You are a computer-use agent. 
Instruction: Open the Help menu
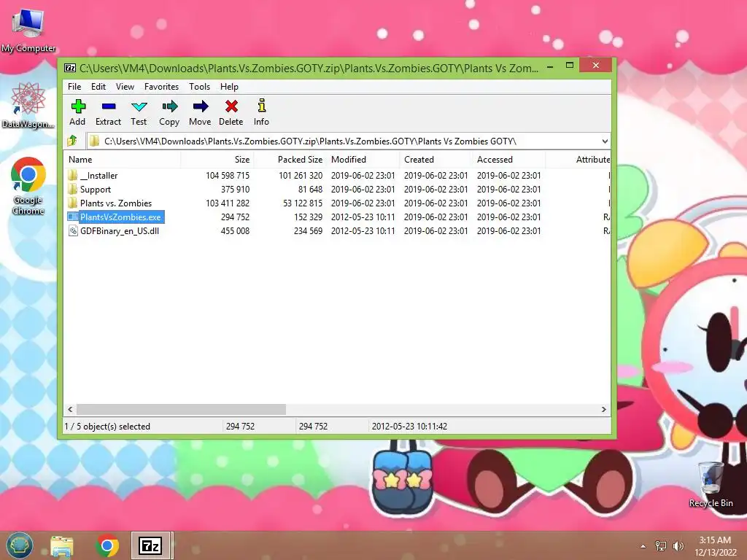tap(229, 87)
